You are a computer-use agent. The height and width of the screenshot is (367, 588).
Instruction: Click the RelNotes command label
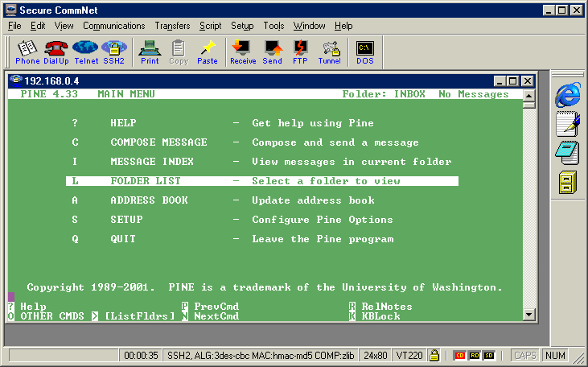tap(387, 306)
